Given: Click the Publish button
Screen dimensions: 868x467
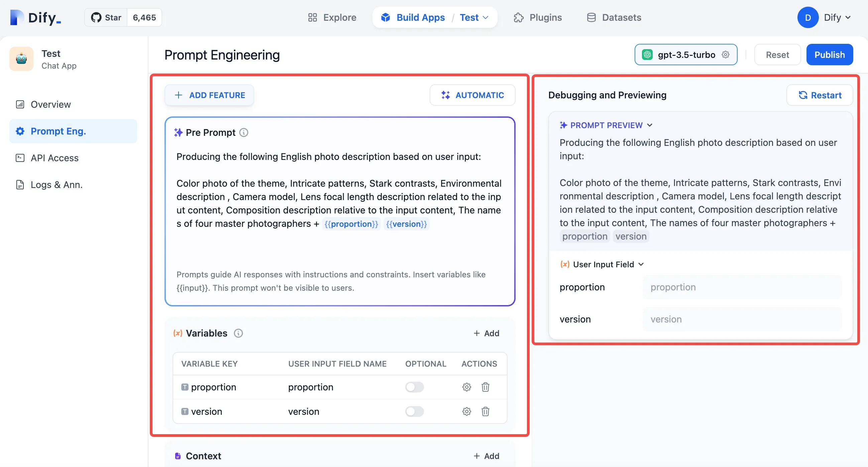Looking at the screenshot, I should [x=829, y=55].
